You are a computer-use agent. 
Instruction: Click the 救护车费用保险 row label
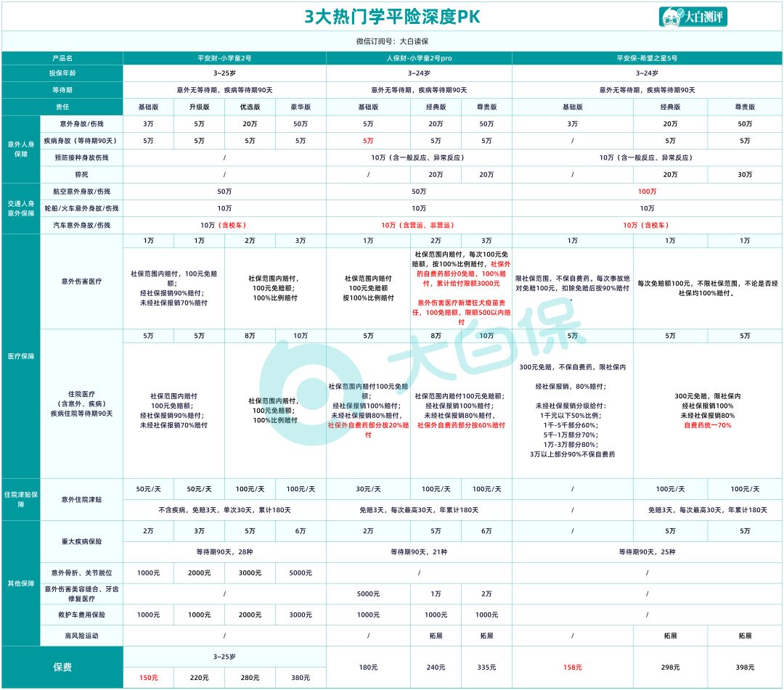coord(81,615)
